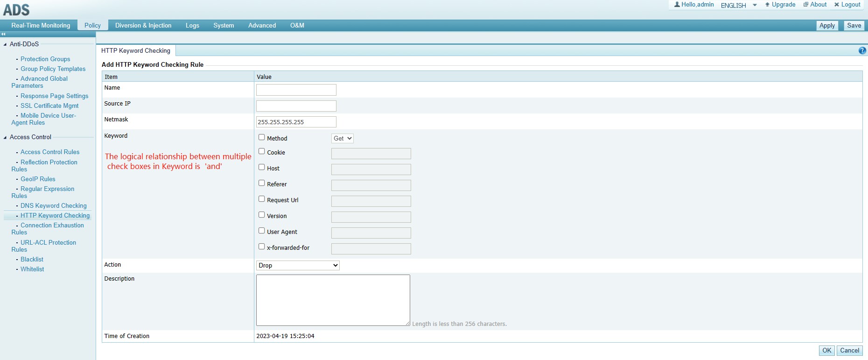
Task: Click the About window icon
Action: tap(805, 5)
